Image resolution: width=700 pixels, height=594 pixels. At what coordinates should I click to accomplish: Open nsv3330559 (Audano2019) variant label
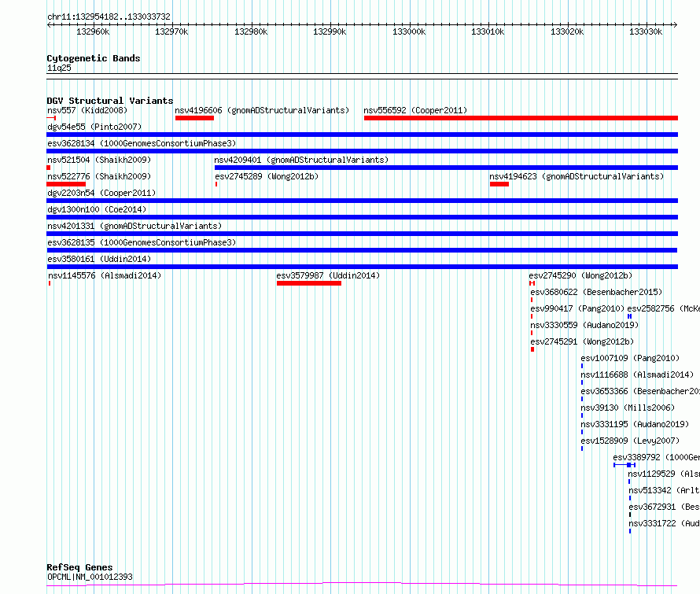(x=584, y=325)
